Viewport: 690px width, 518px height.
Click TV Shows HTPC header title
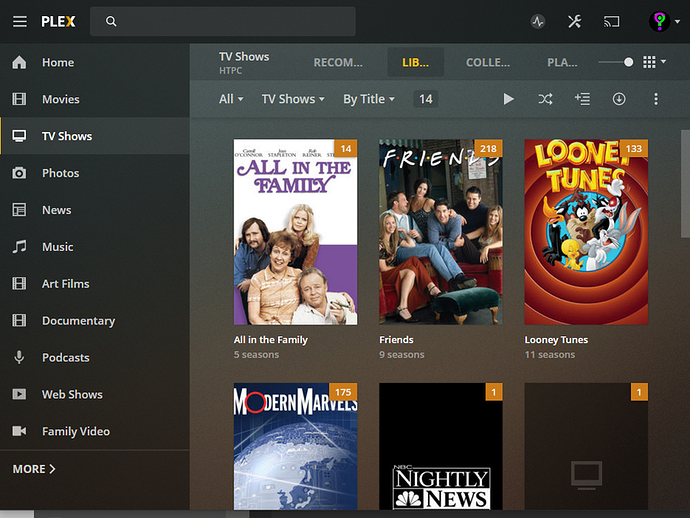[244, 62]
